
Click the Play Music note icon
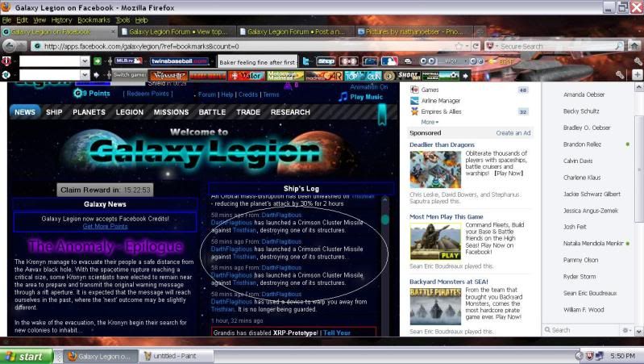click(x=343, y=97)
